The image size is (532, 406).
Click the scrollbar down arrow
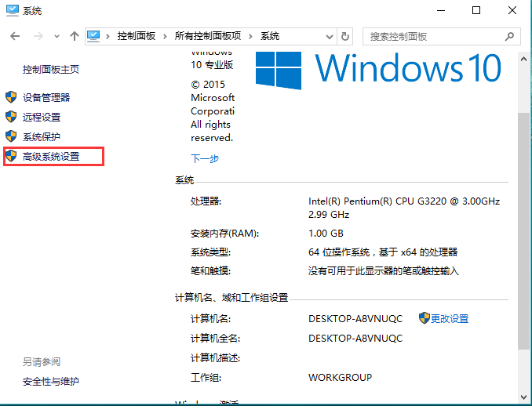point(523,396)
